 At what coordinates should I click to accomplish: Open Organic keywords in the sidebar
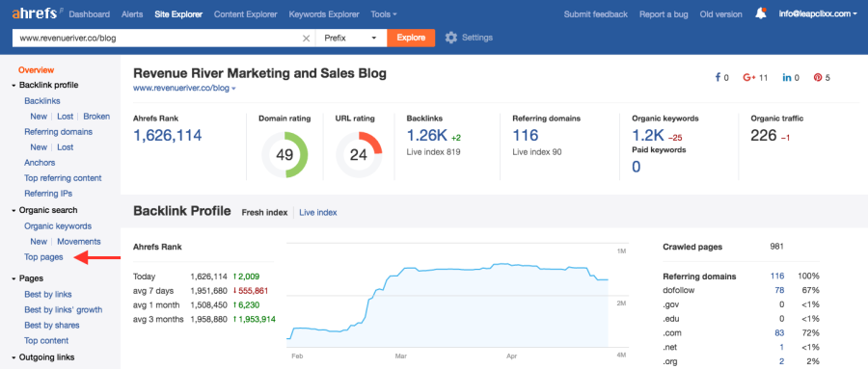58,226
